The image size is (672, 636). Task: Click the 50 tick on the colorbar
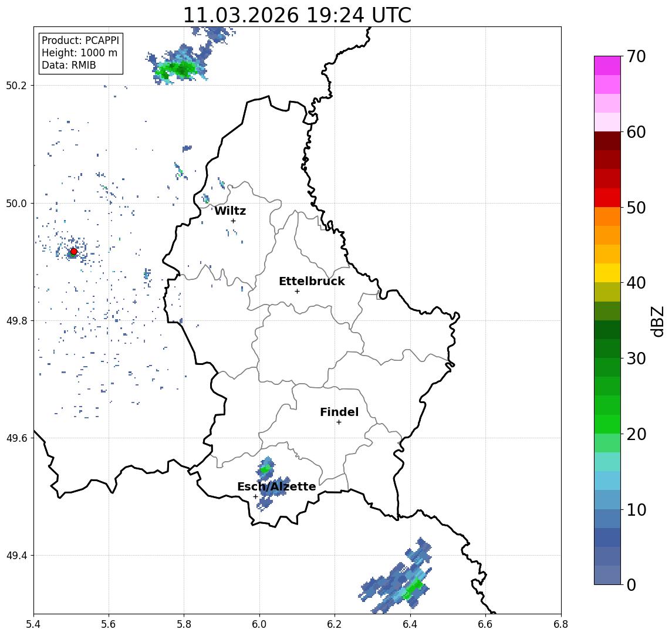click(636, 208)
